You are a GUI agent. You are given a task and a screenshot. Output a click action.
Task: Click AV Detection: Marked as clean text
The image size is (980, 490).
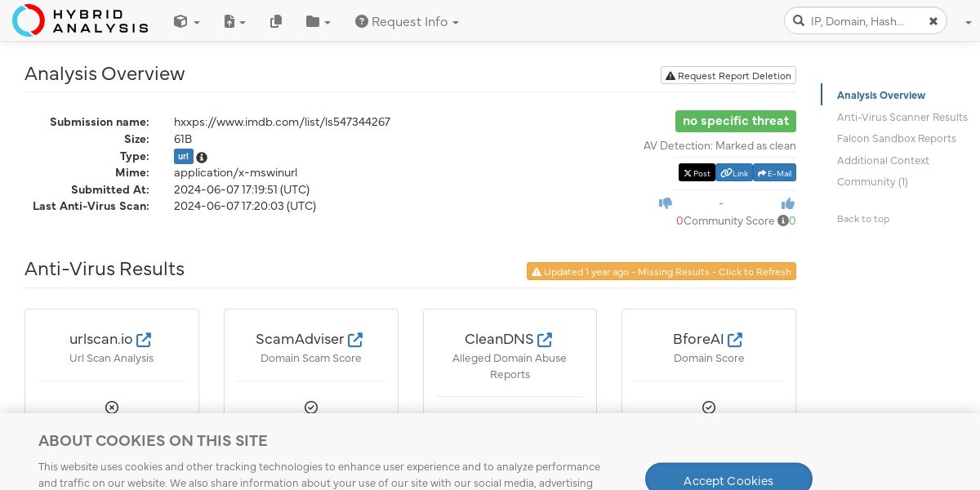[x=719, y=146]
